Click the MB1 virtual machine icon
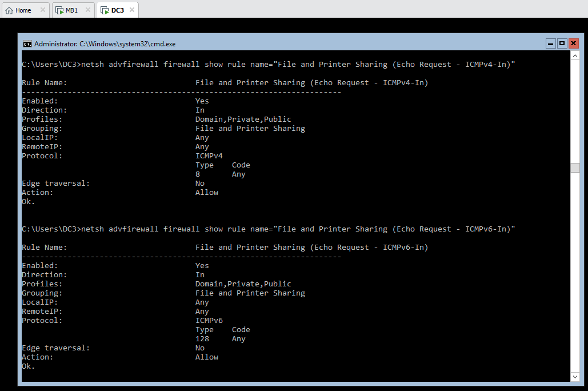Screen dimensions: 588x391 point(59,10)
